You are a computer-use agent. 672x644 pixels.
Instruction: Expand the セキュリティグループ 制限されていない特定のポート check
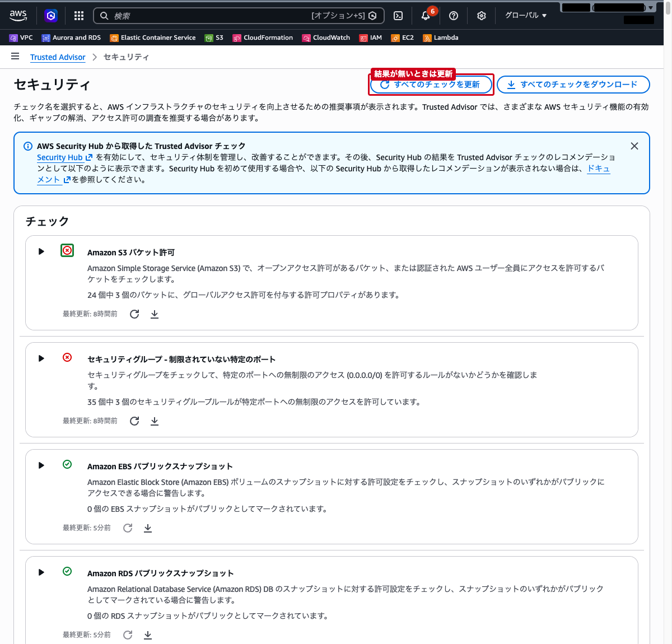41,358
